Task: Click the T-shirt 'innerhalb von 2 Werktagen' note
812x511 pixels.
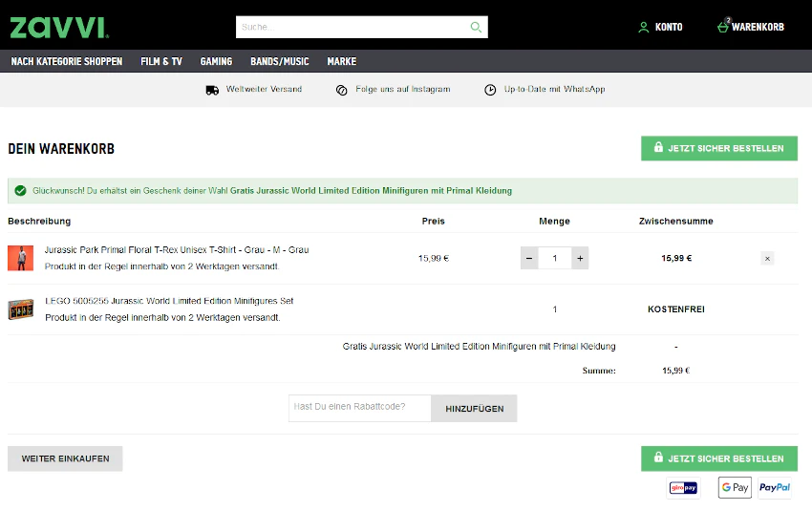Action: [x=162, y=266]
